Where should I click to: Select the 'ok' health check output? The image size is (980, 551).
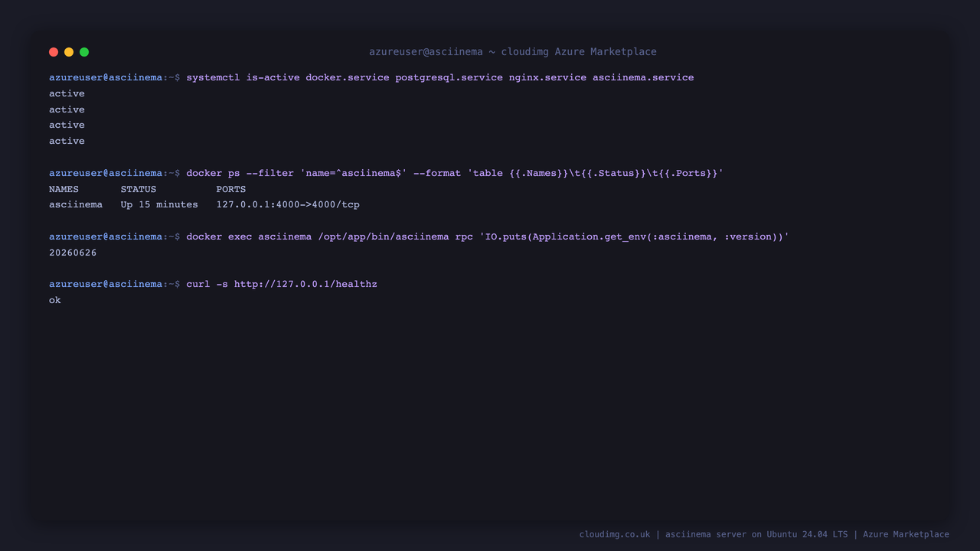click(x=55, y=300)
